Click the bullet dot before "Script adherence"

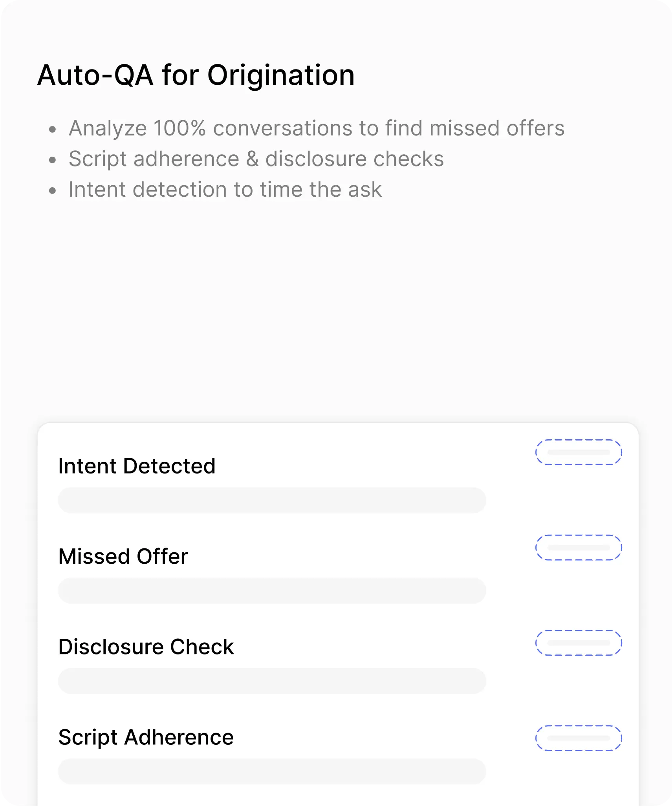point(53,160)
